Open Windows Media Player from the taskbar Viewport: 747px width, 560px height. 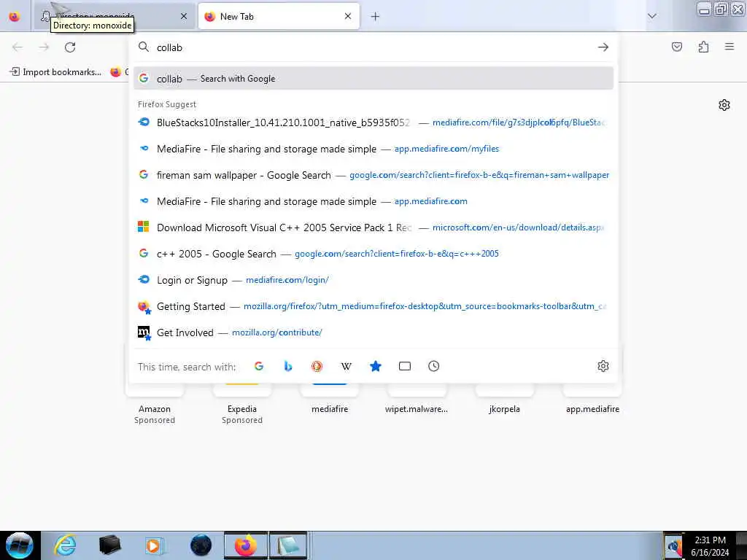(155, 545)
